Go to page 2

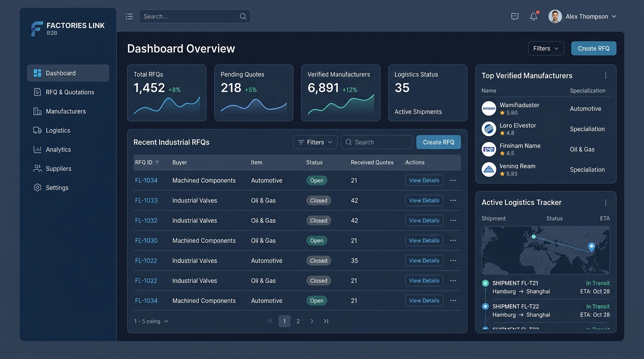tap(298, 321)
